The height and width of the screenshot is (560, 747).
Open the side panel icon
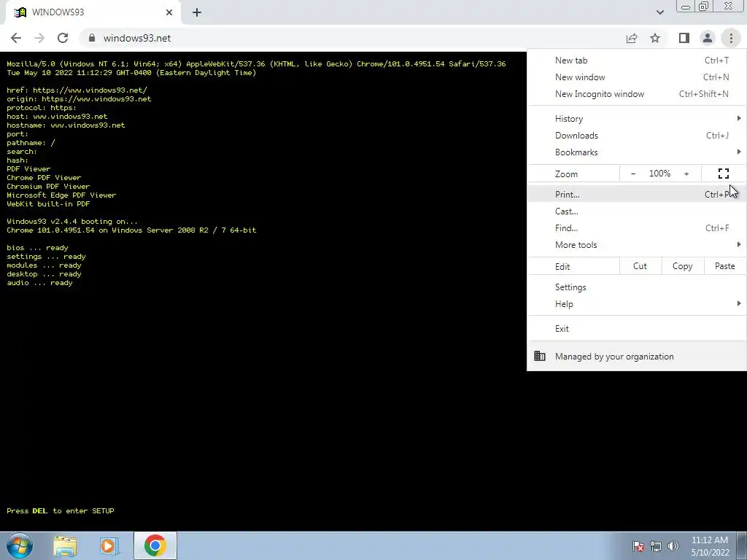point(684,38)
